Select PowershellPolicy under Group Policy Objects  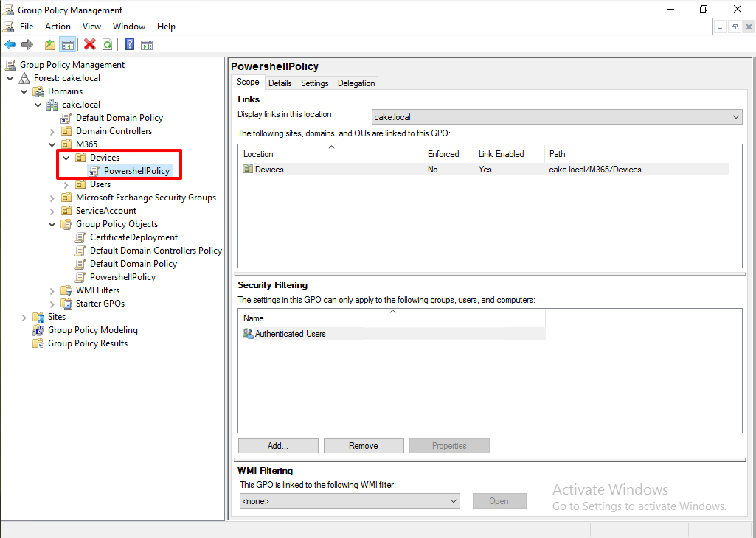(x=122, y=277)
